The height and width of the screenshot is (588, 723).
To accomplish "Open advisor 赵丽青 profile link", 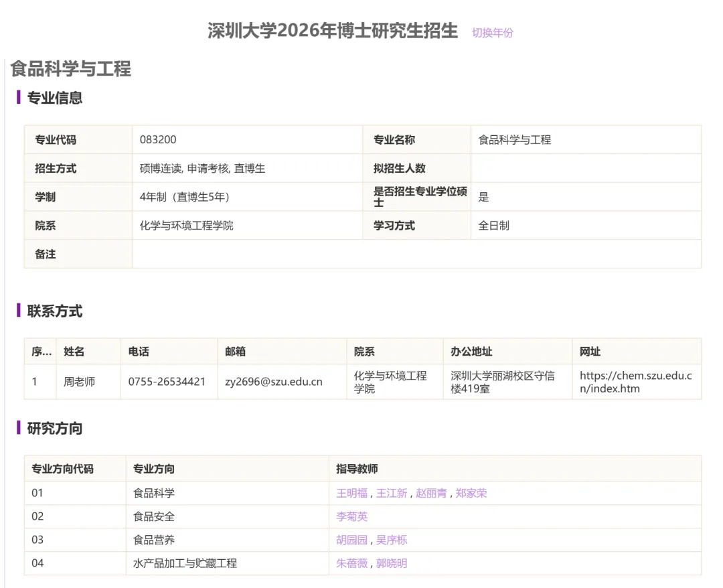I will point(431,493).
